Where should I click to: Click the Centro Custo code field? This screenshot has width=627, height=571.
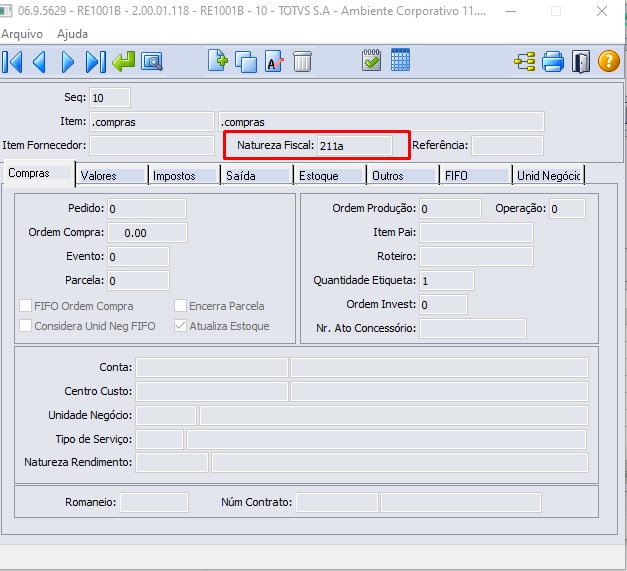tap(212, 391)
